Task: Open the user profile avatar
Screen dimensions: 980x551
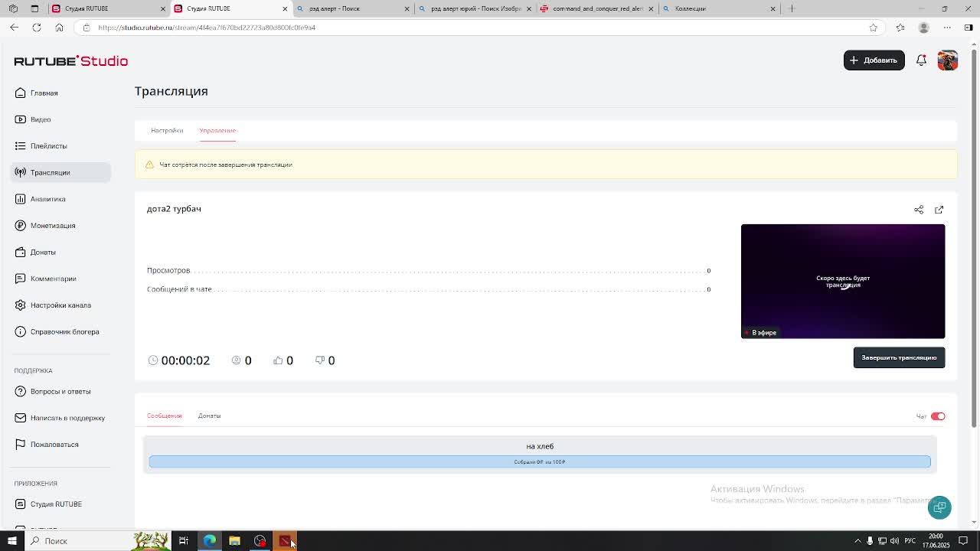Action: (947, 60)
